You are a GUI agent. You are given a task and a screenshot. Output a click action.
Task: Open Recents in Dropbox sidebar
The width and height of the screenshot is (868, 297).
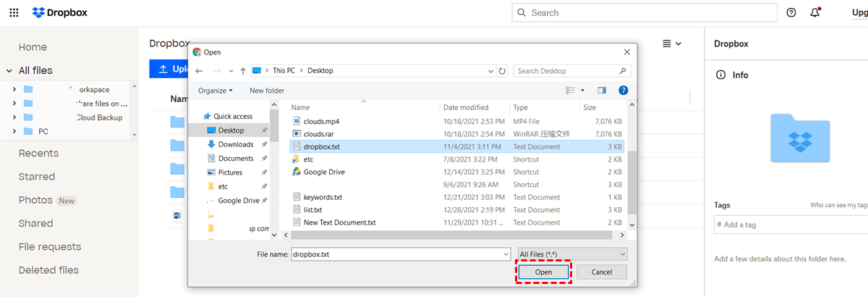(39, 154)
